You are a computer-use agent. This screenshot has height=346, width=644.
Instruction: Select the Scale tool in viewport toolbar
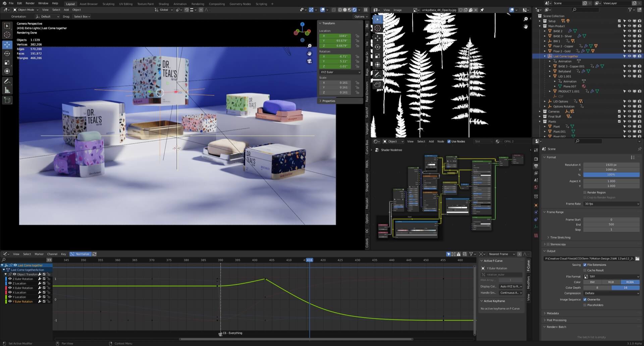[x=7, y=62]
